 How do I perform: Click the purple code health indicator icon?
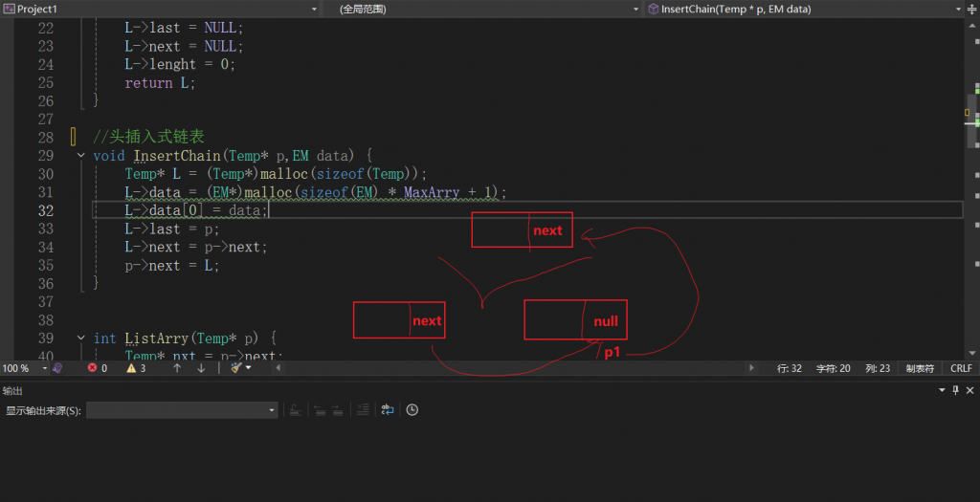click(x=57, y=368)
